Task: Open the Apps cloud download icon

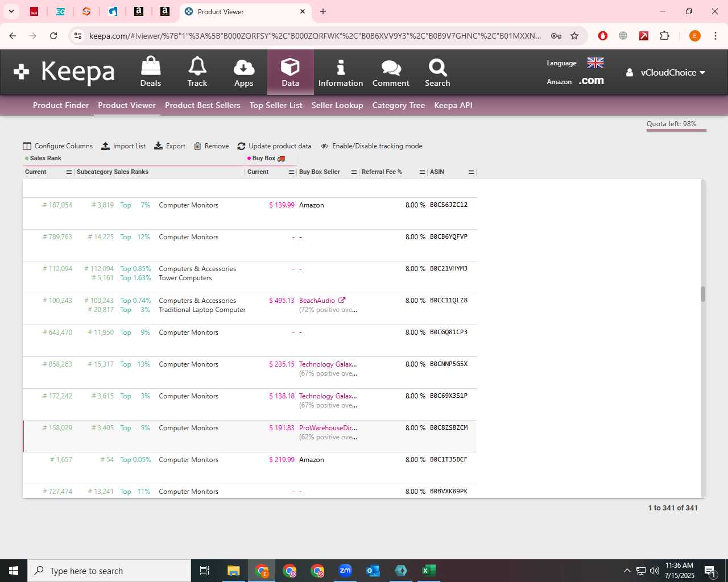Action: click(x=244, y=72)
